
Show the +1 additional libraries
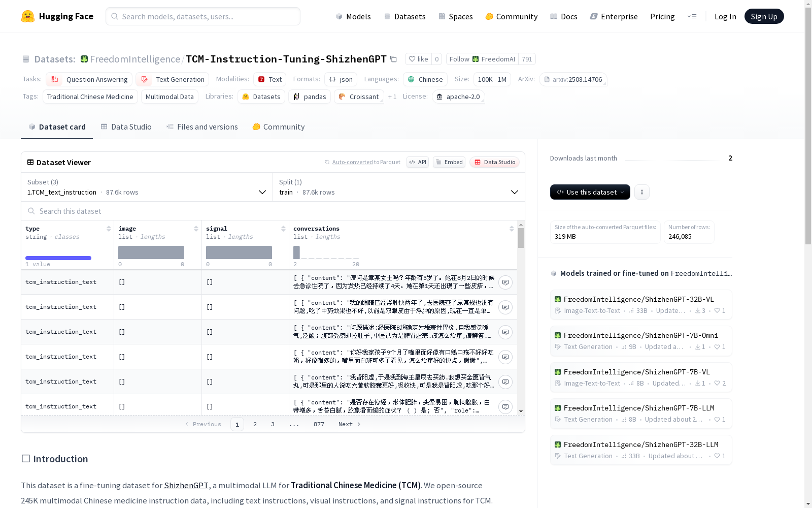click(x=392, y=97)
